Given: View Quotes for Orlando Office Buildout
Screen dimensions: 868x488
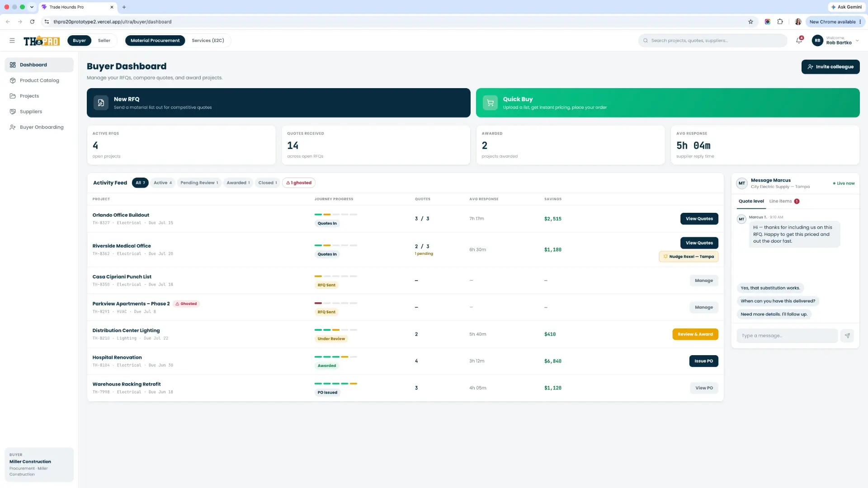Looking at the screenshot, I should [x=699, y=219].
